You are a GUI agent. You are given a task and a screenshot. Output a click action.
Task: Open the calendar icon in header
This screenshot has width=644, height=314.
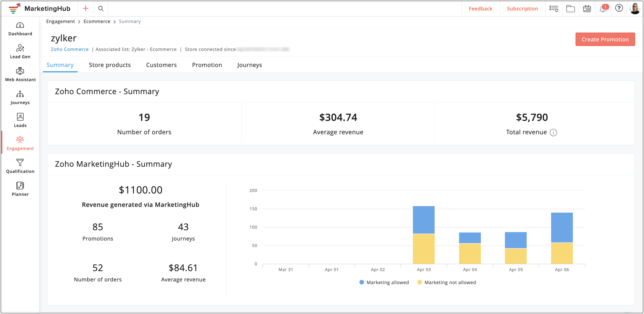(x=587, y=8)
